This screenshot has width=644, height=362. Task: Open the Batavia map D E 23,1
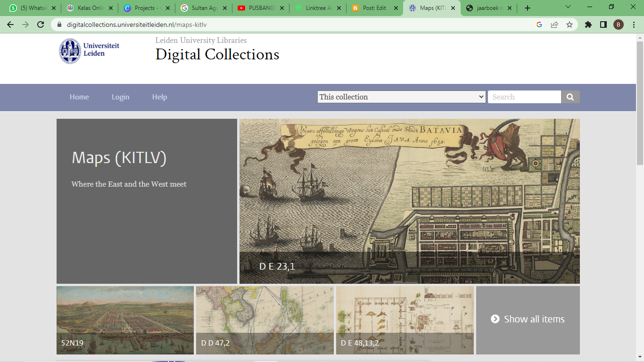pos(410,201)
